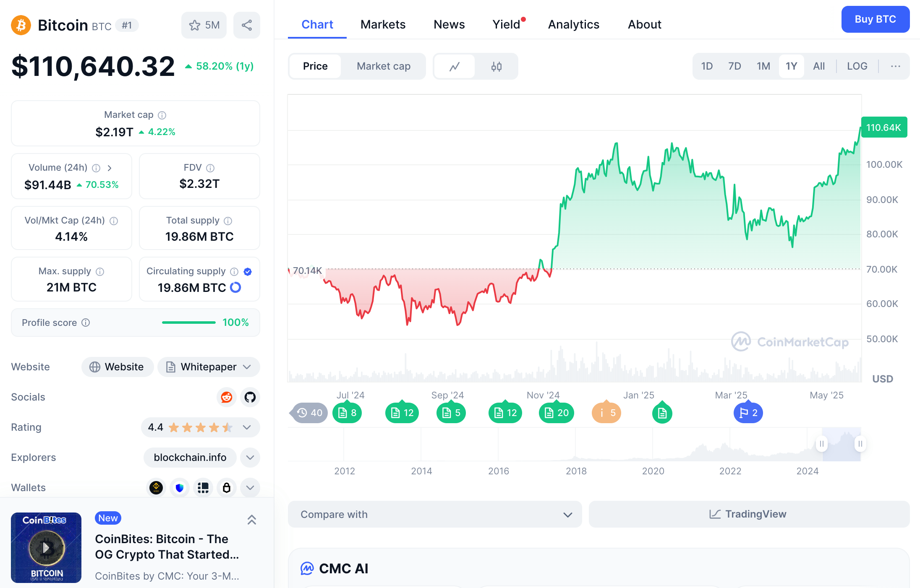Expand the Explorers list chevron

coord(250,458)
